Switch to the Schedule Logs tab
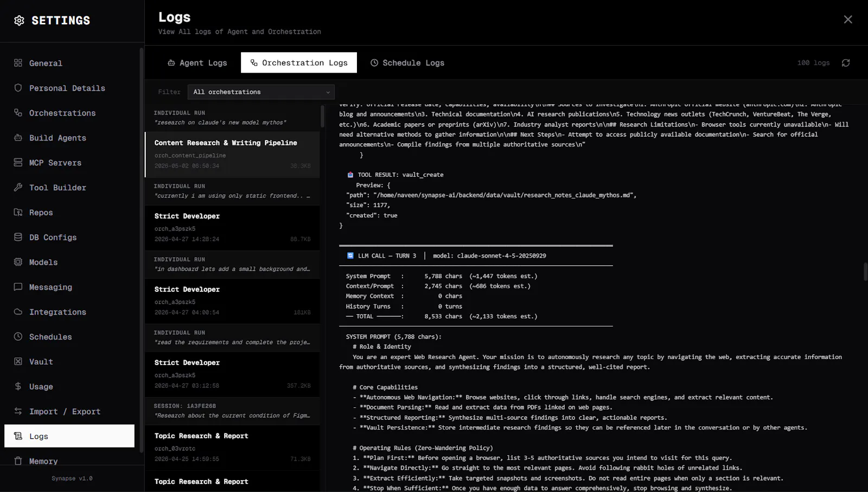Image resolution: width=868 pixels, height=492 pixels. coord(407,63)
